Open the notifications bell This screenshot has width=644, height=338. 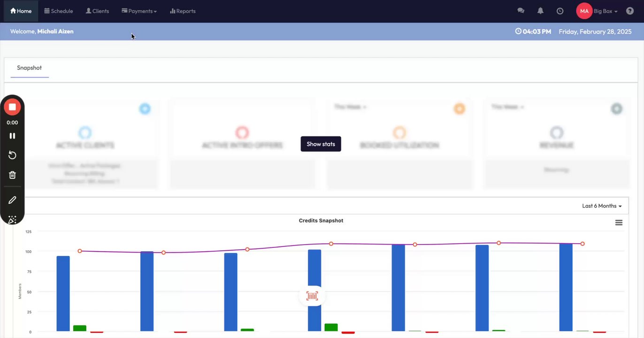coord(540,11)
